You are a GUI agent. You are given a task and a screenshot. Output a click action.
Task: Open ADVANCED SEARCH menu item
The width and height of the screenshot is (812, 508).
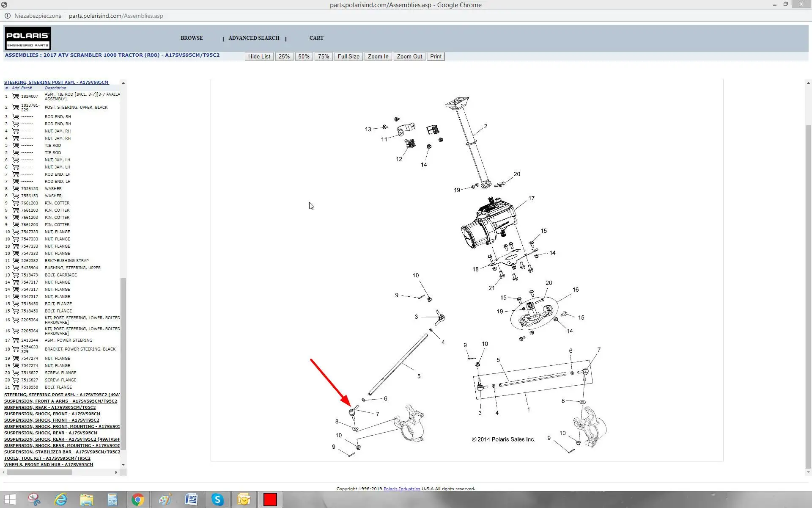254,38
